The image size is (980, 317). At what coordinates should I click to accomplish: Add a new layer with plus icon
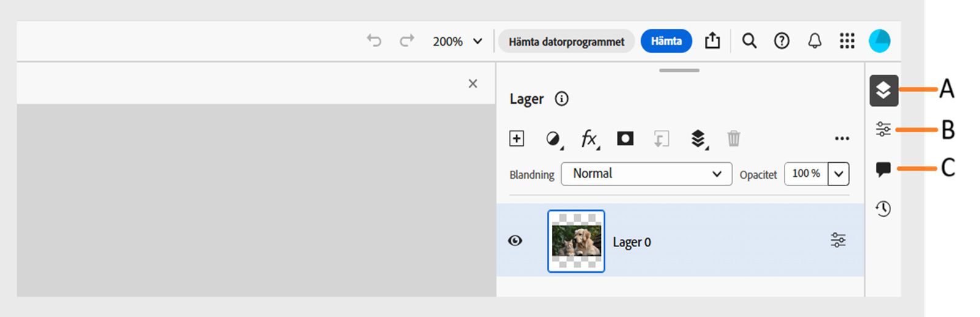pyautogui.click(x=516, y=138)
